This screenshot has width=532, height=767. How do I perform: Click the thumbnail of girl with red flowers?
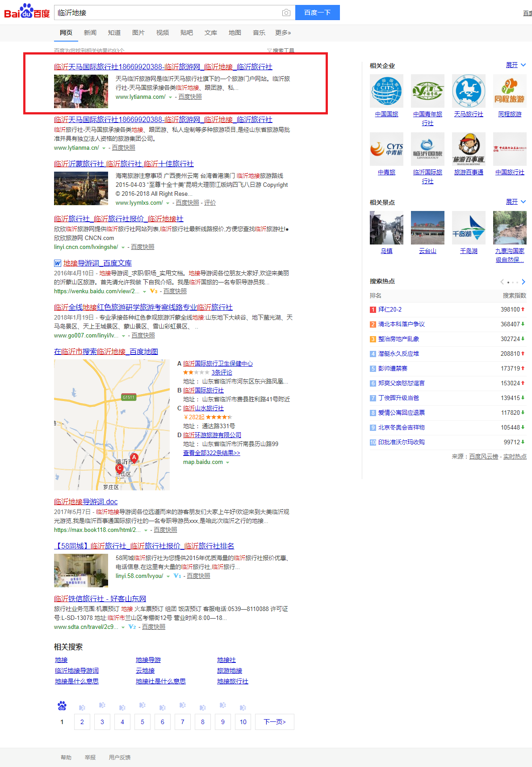[x=81, y=91]
